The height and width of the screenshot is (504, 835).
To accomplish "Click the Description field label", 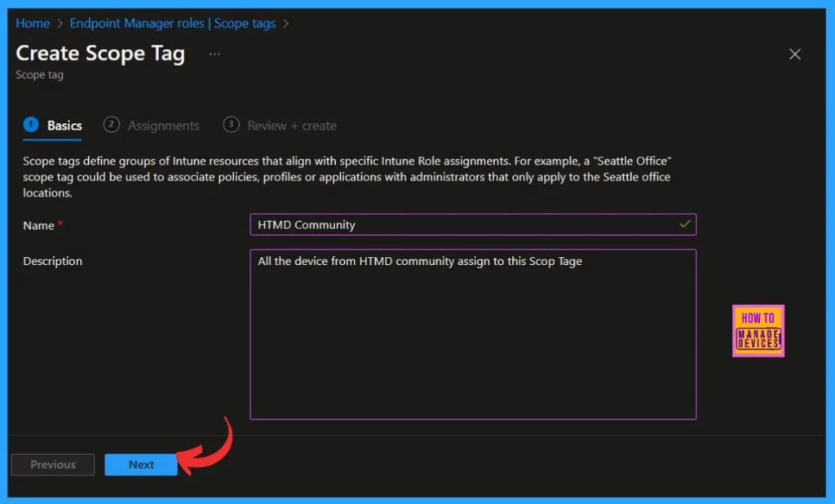I will [53, 261].
